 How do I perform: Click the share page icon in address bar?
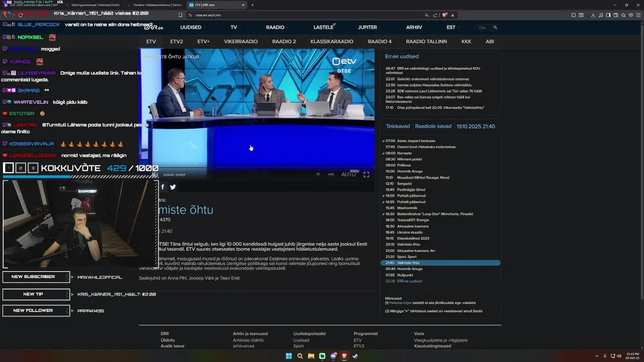pyautogui.click(x=435, y=15)
